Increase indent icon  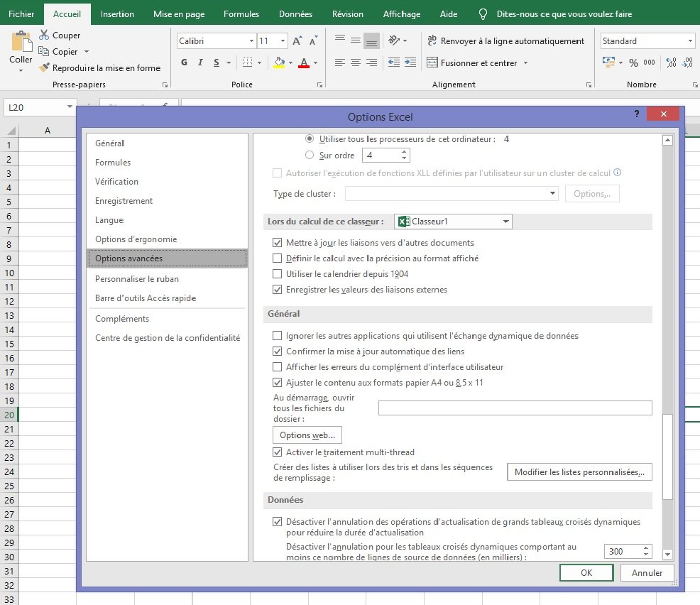coord(410,62)
